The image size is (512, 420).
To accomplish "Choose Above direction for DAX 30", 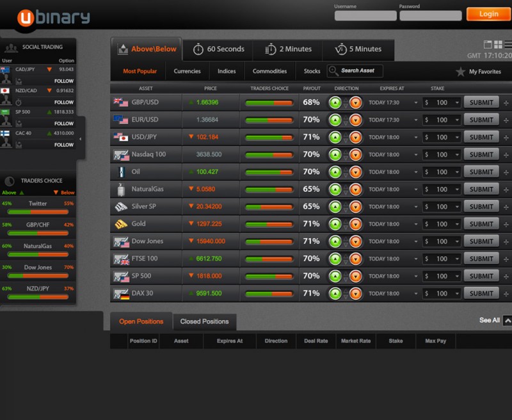I will click(335, 293).
